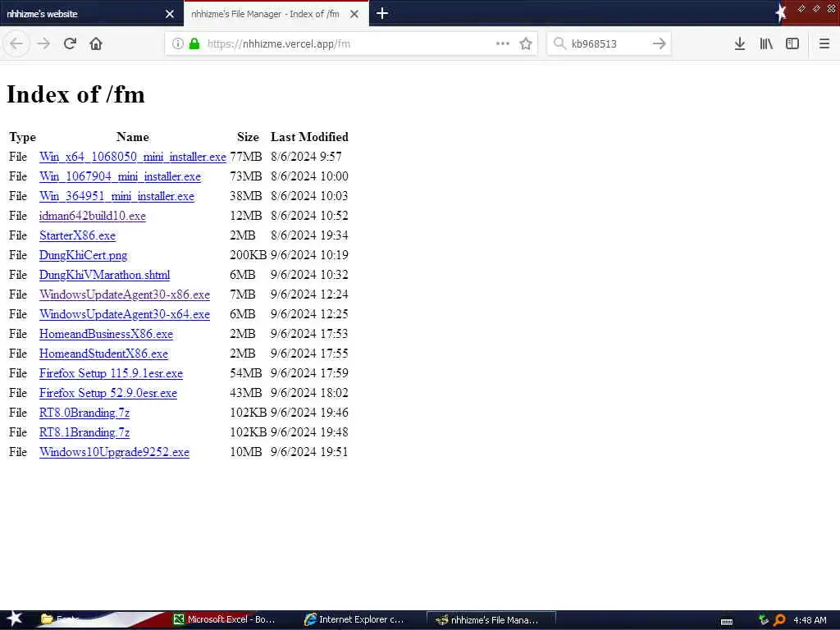Image resolution: width=840 pixels, height=630 pixels.
Task: Download Firefox Setup 115.9.1esr.exe
Action: click(x=111, y=373)
